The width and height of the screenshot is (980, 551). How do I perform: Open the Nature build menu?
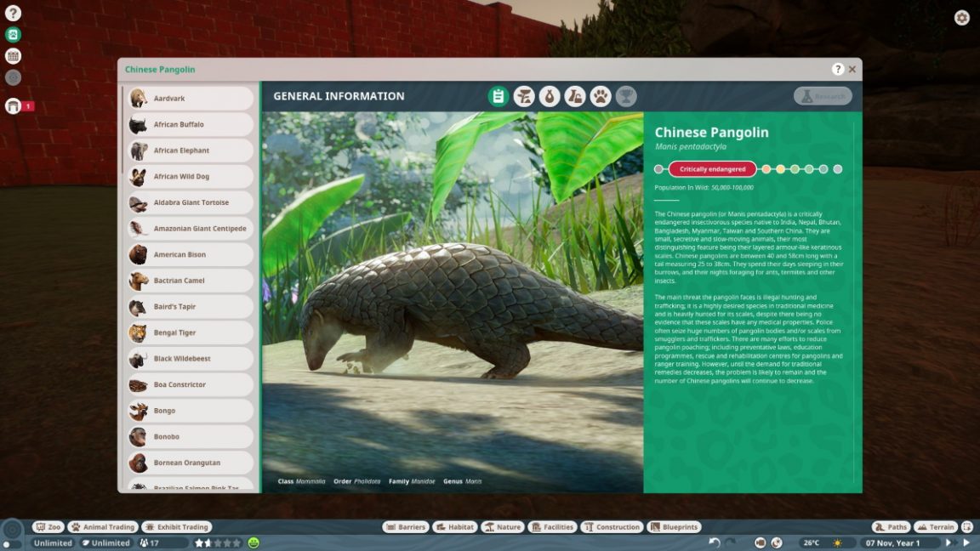click(x=503, y=527)
